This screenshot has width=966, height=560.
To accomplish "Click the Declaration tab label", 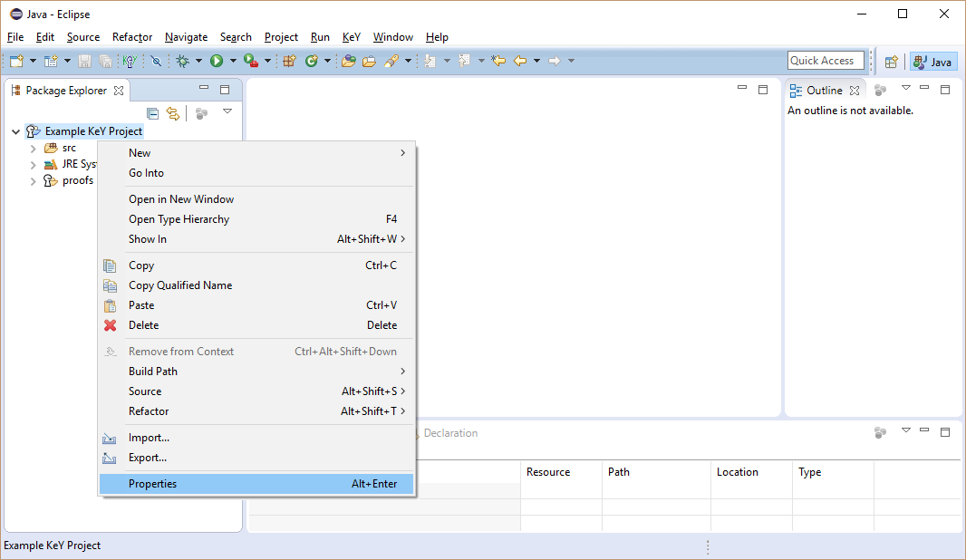I will pos(449,433).
